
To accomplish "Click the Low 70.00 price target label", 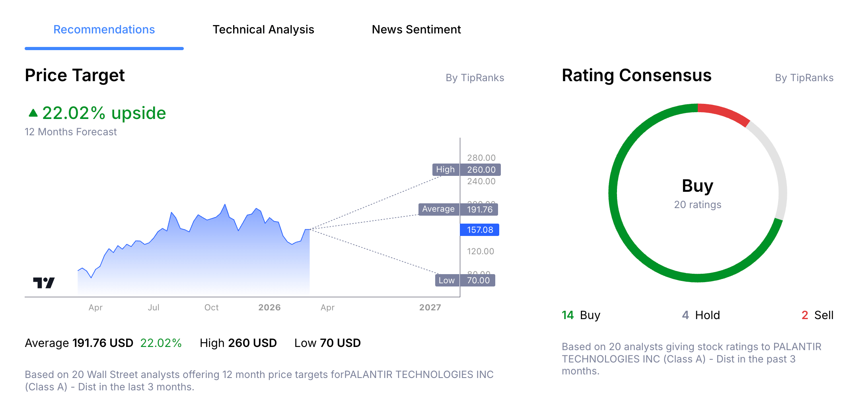I will point(465,280).
